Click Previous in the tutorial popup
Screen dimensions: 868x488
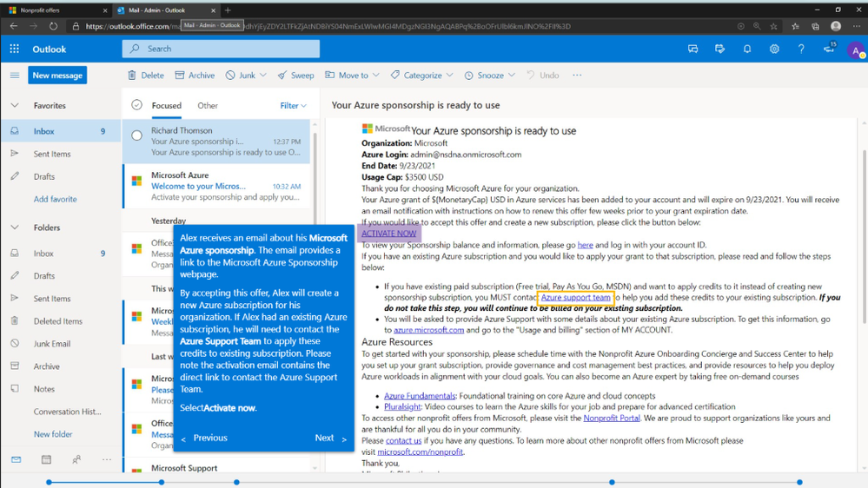(204, 439)
